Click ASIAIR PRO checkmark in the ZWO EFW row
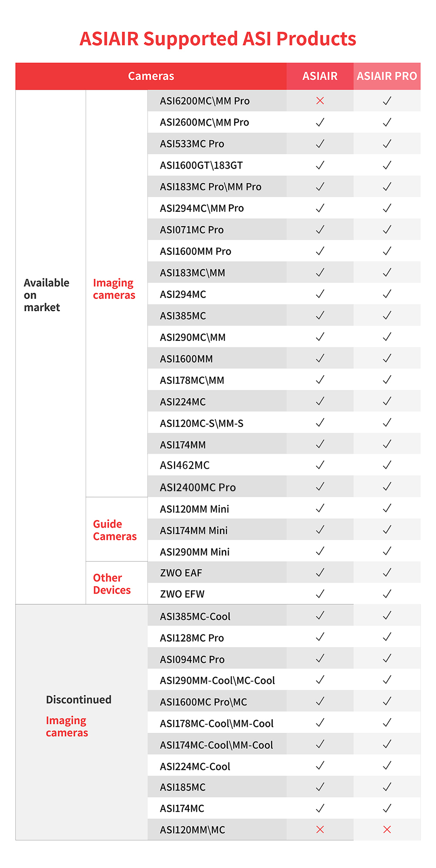Viewport: 436px width, 868px height. point(387,593)
